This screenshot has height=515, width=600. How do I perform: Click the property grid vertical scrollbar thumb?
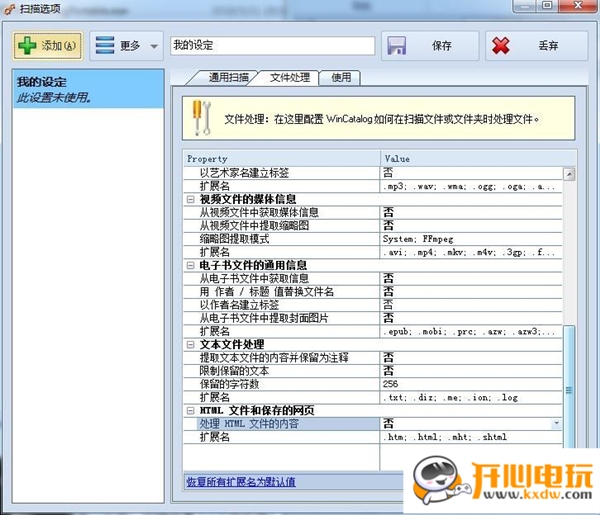(x=569, y=386)
